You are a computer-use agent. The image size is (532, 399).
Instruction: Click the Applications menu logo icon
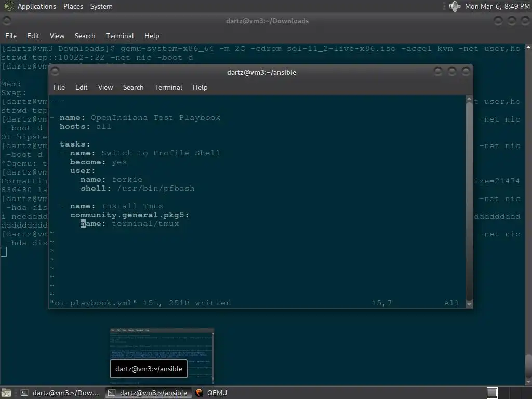tap(8, 6)
